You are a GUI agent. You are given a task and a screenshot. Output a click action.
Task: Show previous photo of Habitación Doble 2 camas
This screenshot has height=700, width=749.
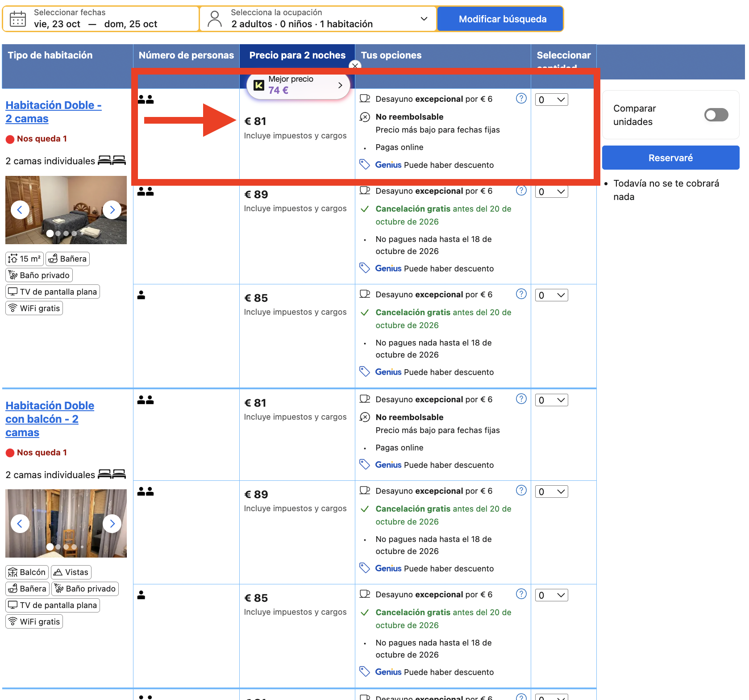(20, 210)
